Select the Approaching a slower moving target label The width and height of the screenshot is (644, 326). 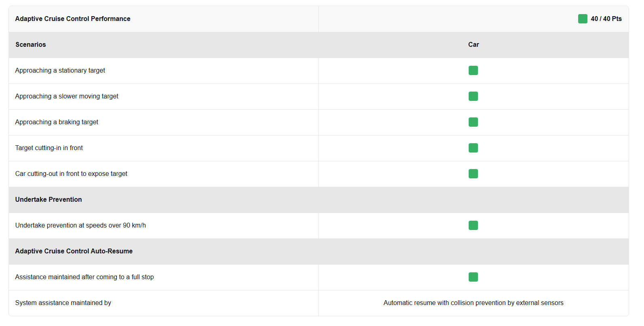(67, 96)
